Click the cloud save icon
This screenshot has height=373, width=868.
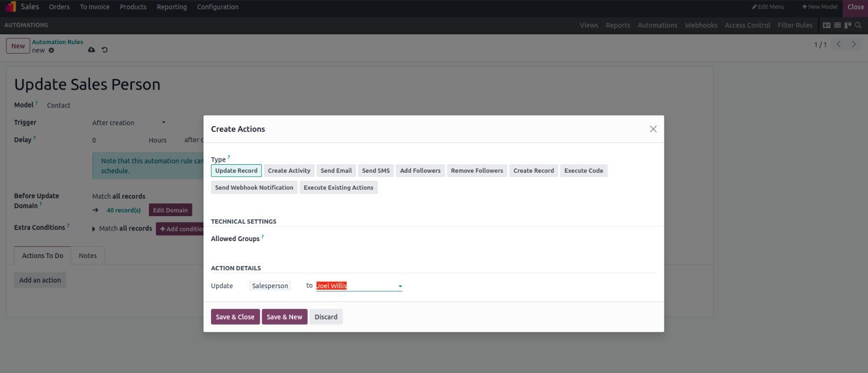pos(92,50)
